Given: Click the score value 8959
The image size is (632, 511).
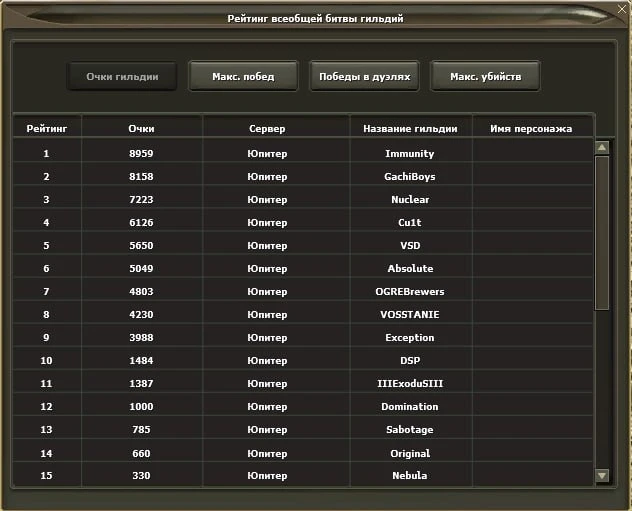Looking at the screenshot, I should (141, 154).
